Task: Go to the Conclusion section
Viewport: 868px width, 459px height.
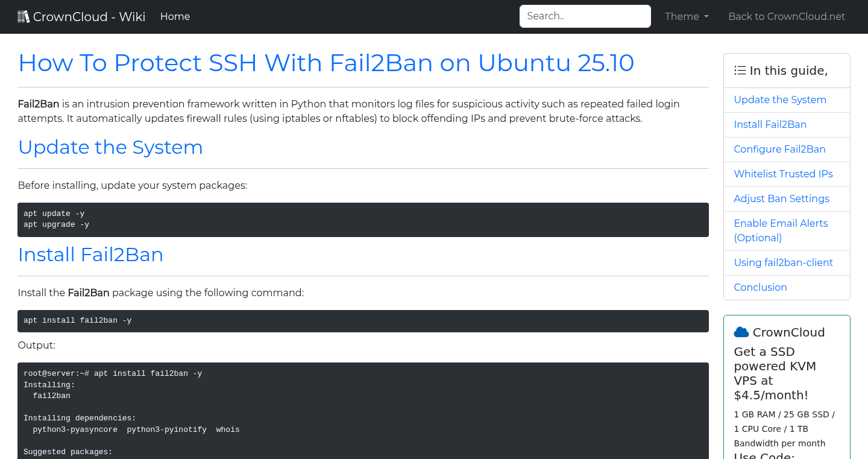Action: [x=760, y=287]
